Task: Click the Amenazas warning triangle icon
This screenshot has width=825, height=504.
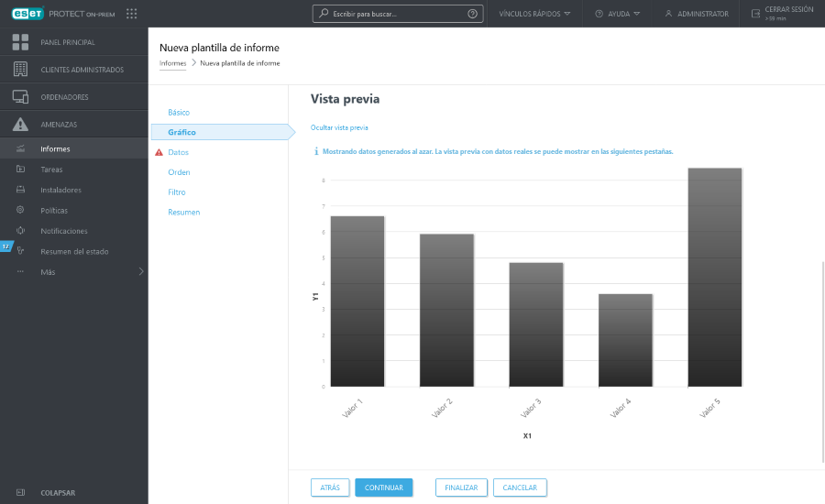Action: tap(20, 124)
